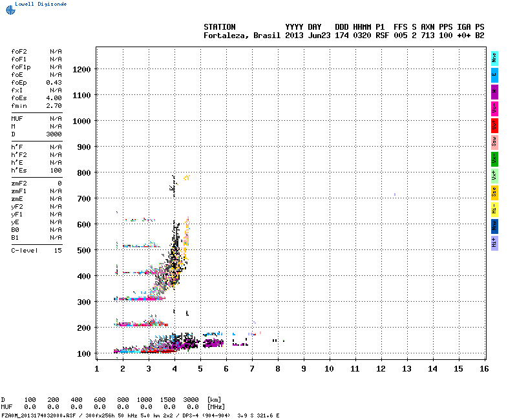Click the 300 km height axis label

[x=84, y=302]
